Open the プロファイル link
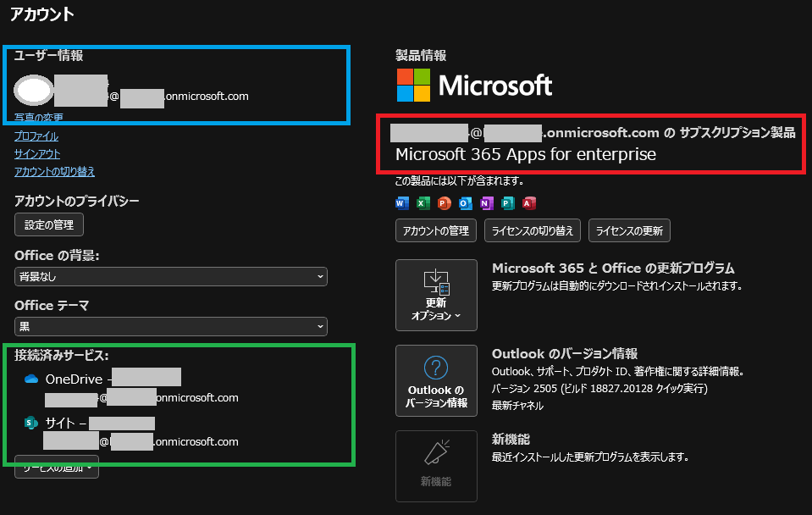 coord(36,136)
